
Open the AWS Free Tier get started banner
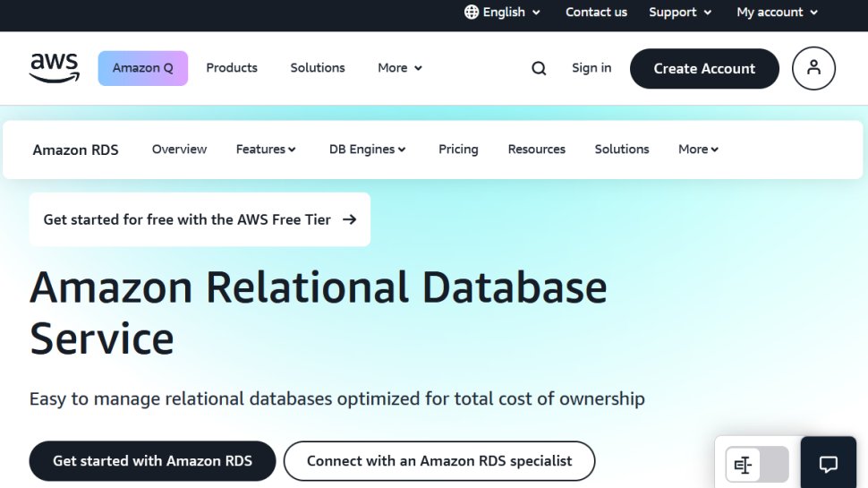[200, 219]
